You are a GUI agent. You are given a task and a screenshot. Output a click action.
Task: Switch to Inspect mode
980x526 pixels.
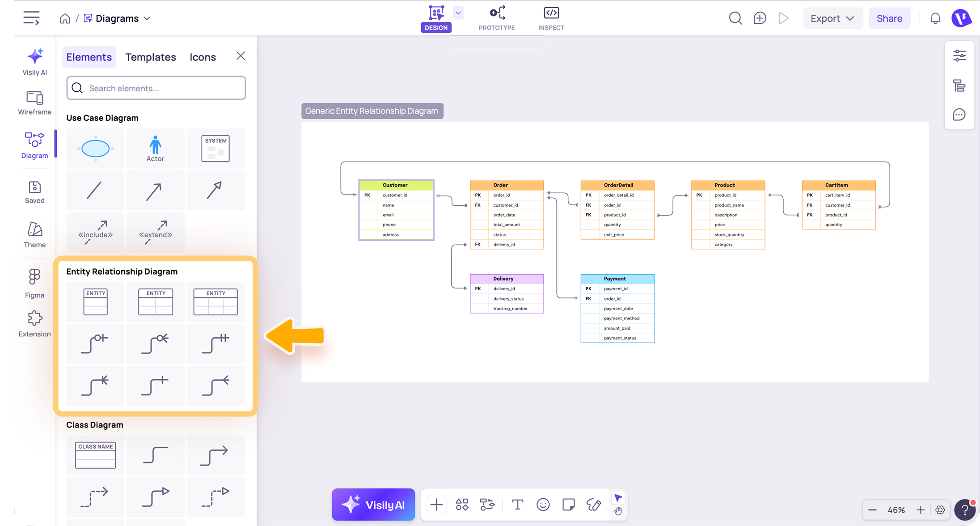(x=551, y=18)
